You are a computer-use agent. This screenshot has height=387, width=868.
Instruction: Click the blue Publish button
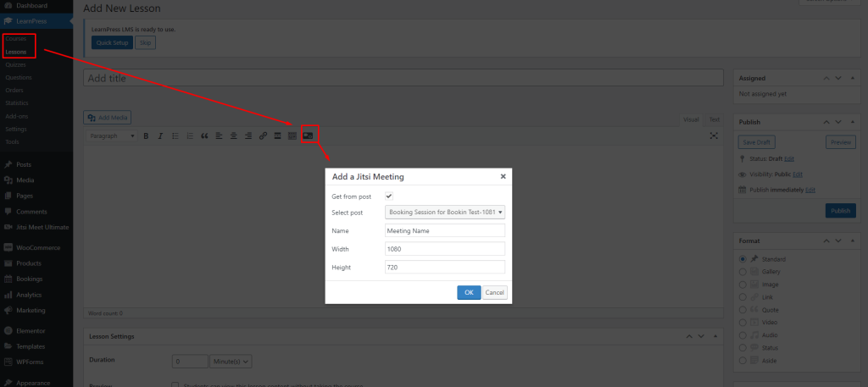[x=840, y=211]
